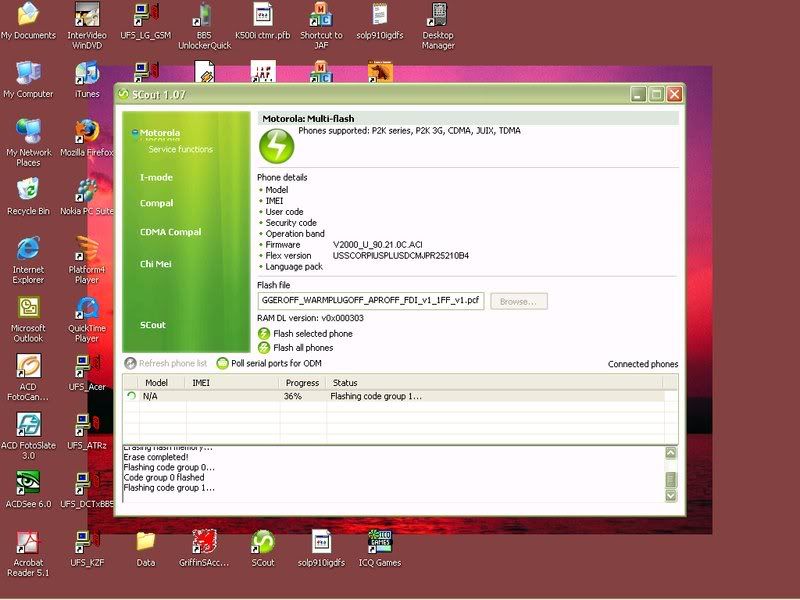Click the Refresh phone list icon

pyautogui.click(x=131, y=363)
